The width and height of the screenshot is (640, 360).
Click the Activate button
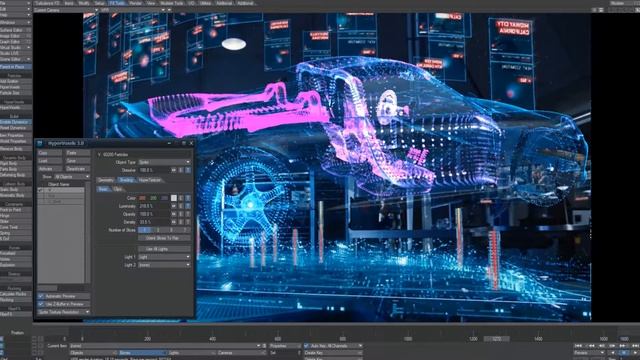[x=50, y=169]
